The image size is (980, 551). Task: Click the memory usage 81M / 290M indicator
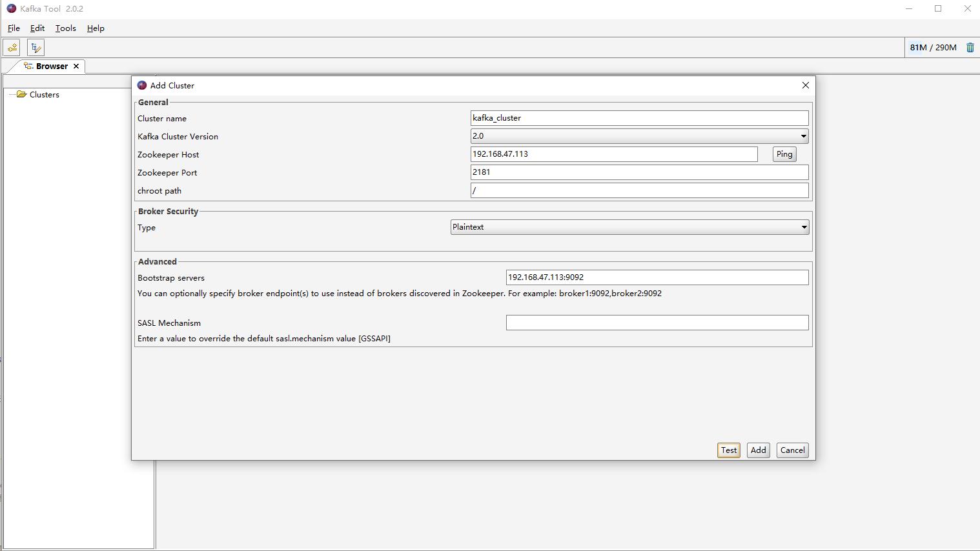pyautogui.click(x=933, y=48)
